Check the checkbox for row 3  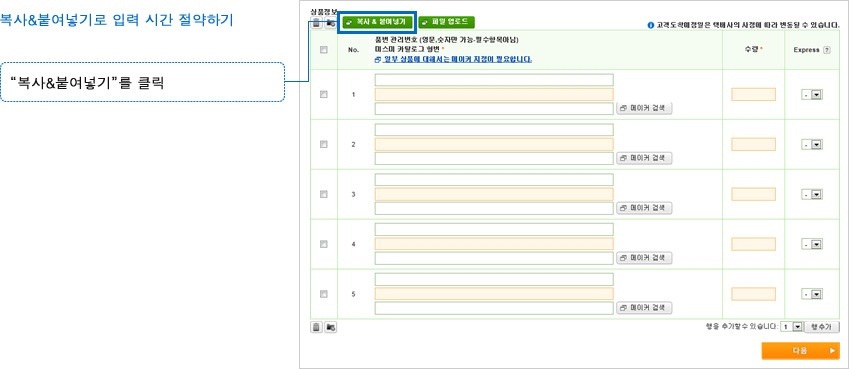click(x=324, y=194)
